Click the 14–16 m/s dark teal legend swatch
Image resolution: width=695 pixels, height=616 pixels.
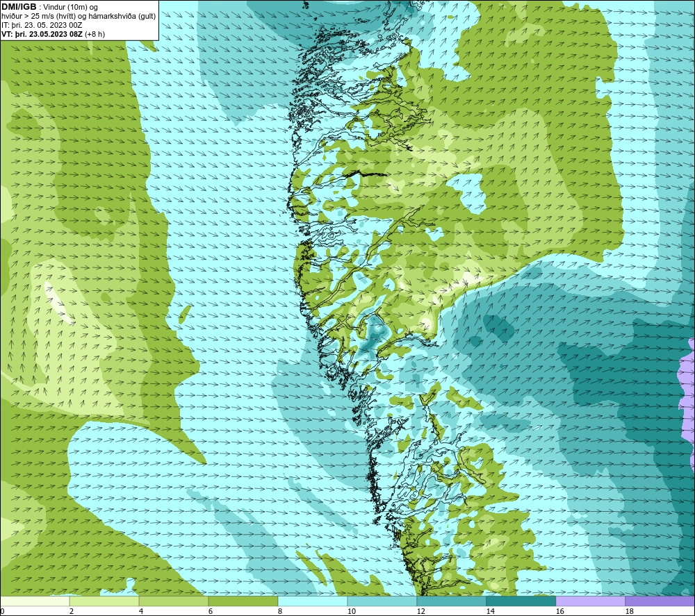point(521,601)
